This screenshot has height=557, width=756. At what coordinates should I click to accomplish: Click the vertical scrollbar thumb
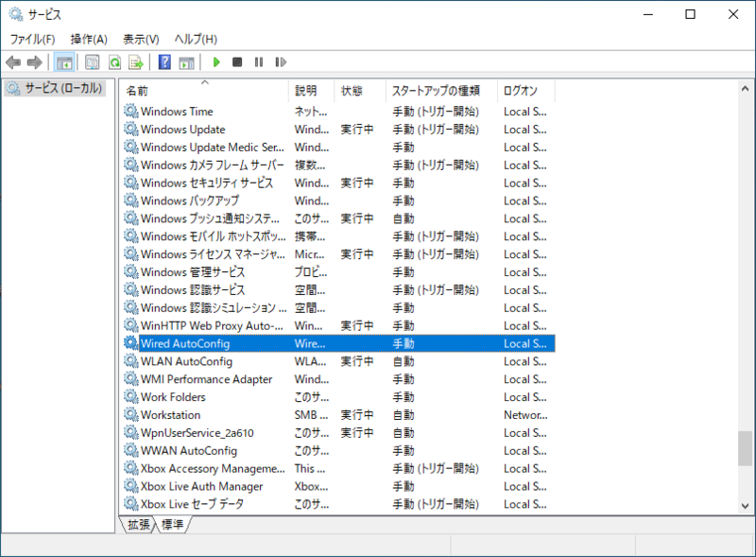[x=745, y=448]
